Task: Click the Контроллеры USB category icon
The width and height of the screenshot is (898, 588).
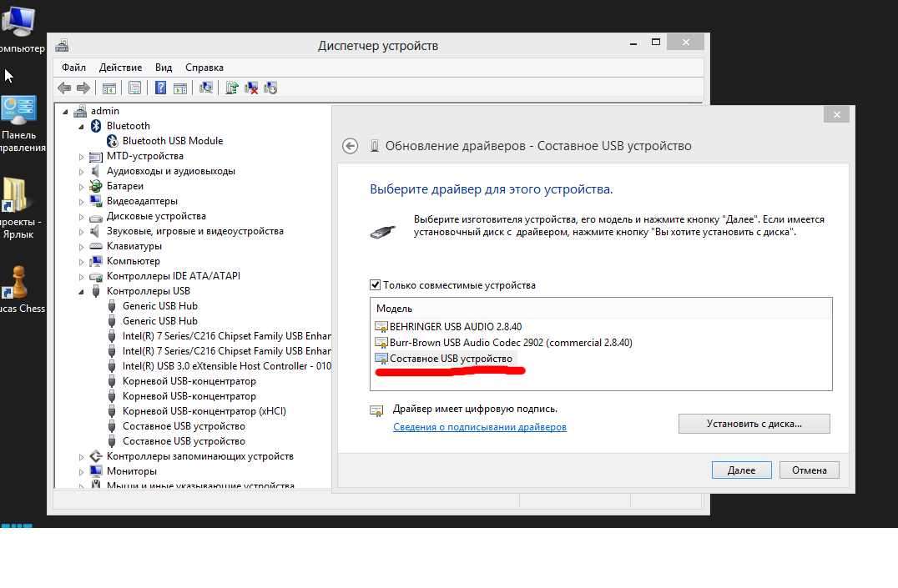Action: point(96,291)
